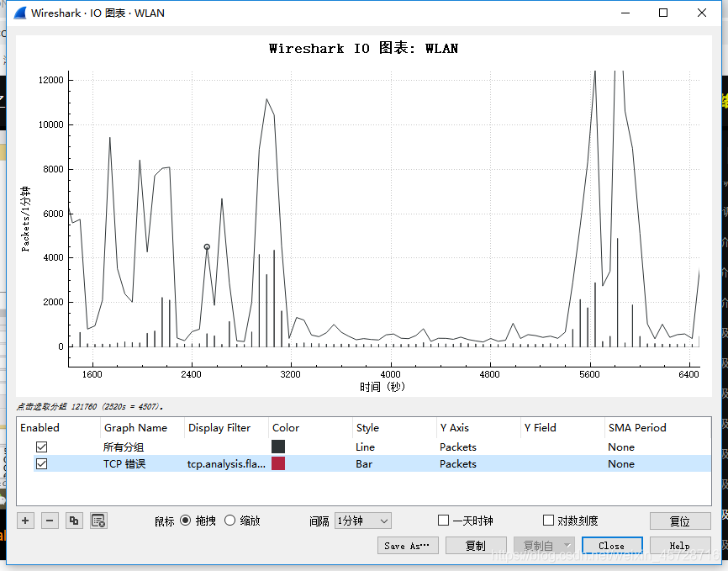The height and width of the screenshot is (571, 728).
Task: Click the 12000 tick label on y-axis
Action: pyautogui.click(x=51, y=80)
